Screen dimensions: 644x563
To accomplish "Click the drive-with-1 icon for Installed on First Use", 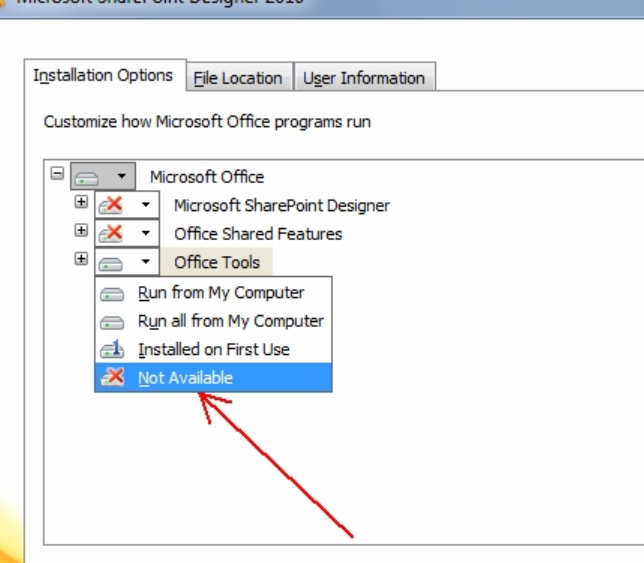I will (112, 349).
